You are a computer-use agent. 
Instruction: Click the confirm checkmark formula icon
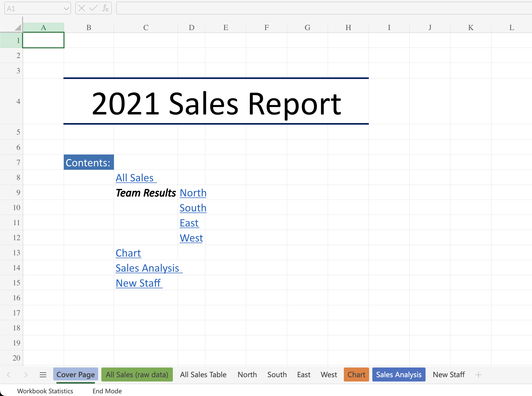pyautogui.click(x=93, y=8)
